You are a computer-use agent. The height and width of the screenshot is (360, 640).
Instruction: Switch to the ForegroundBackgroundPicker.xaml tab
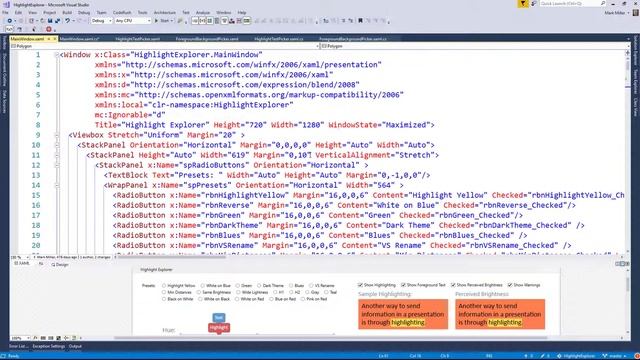coord(207,39)
